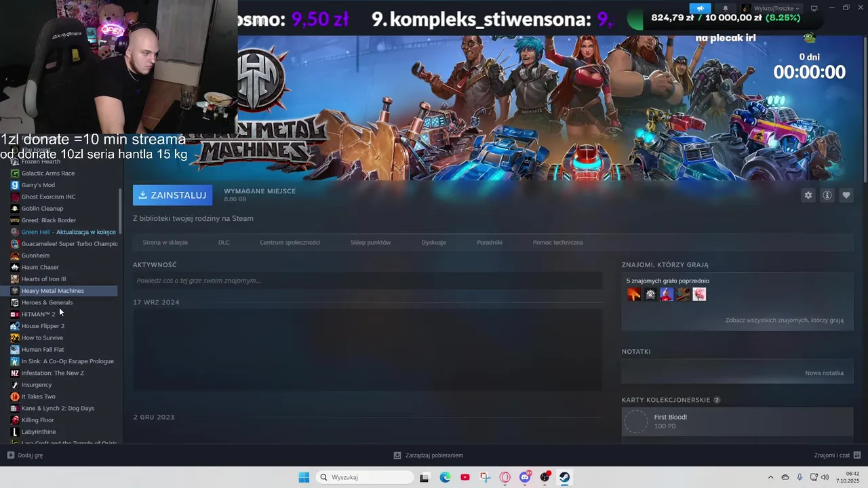Open Zarządzaj pobieraniem downloads manager
The height and width of the screenshot is (488, 868).
tap(429, 455)
